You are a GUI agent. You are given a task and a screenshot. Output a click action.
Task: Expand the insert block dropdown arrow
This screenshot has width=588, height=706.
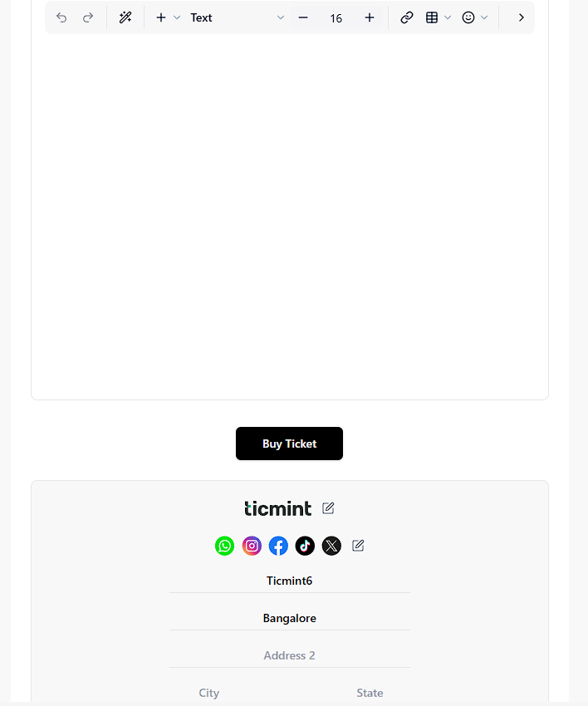point(177,17)
